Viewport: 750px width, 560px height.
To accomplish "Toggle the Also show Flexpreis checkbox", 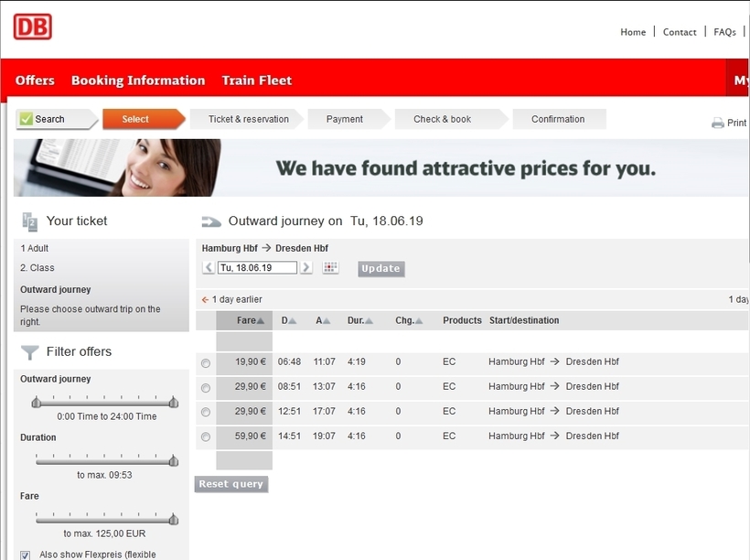I will pyautogui.click(x=26, y=555).
